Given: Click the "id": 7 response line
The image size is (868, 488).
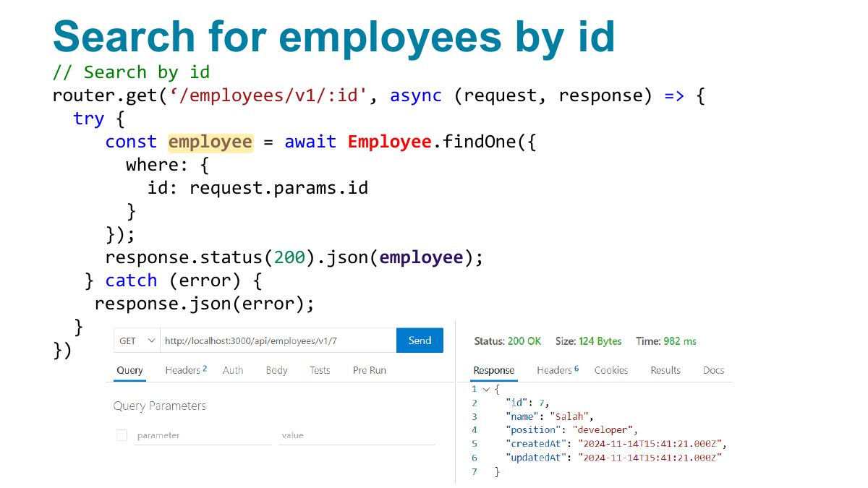Looking at the screenshot, I should tap(529, 403).
